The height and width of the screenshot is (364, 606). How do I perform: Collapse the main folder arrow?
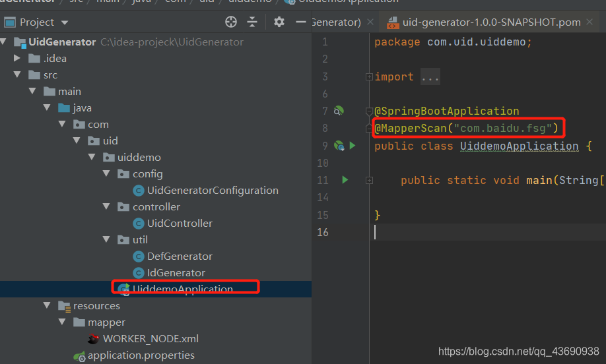tap(32, 91)
